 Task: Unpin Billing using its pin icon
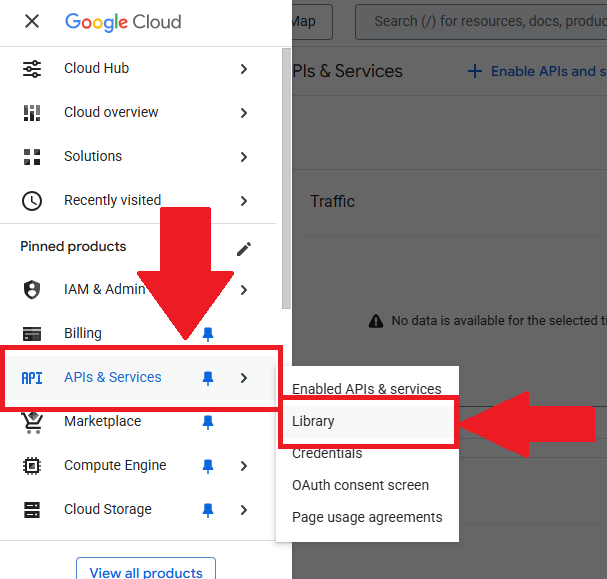(208, 334)
